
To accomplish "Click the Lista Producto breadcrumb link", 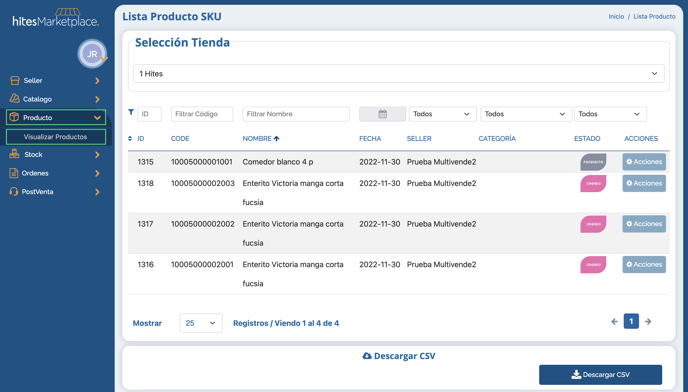I will [654, 16].
